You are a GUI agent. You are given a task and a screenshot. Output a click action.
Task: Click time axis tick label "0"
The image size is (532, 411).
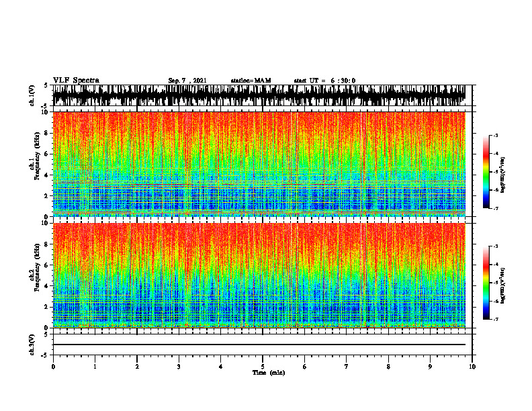coord(53,367)
